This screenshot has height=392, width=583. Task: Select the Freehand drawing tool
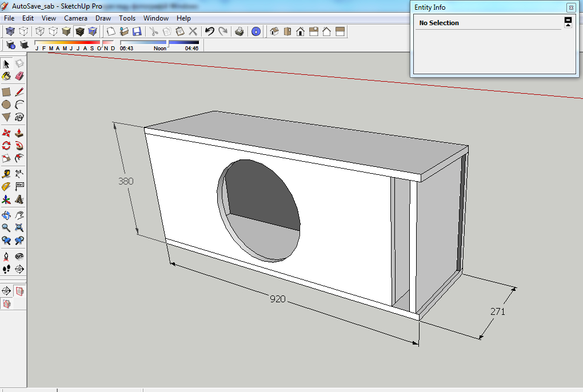click(x=19, y=117)
